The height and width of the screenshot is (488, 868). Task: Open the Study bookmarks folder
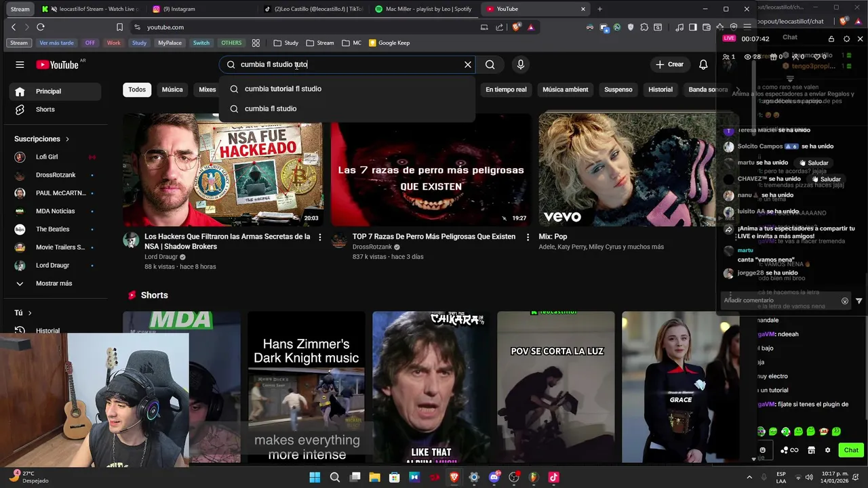pyautogui.click(x=285, y=43)
